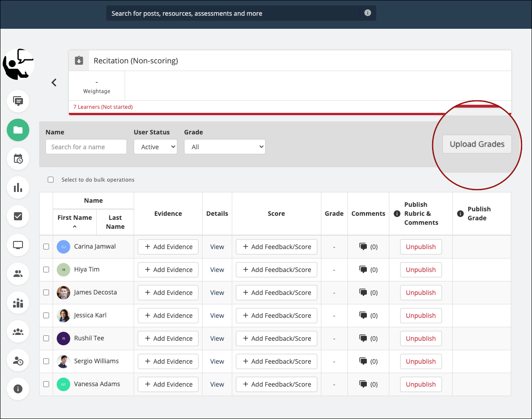Open comments icon for Carina Jamwal

coord(363,247)
